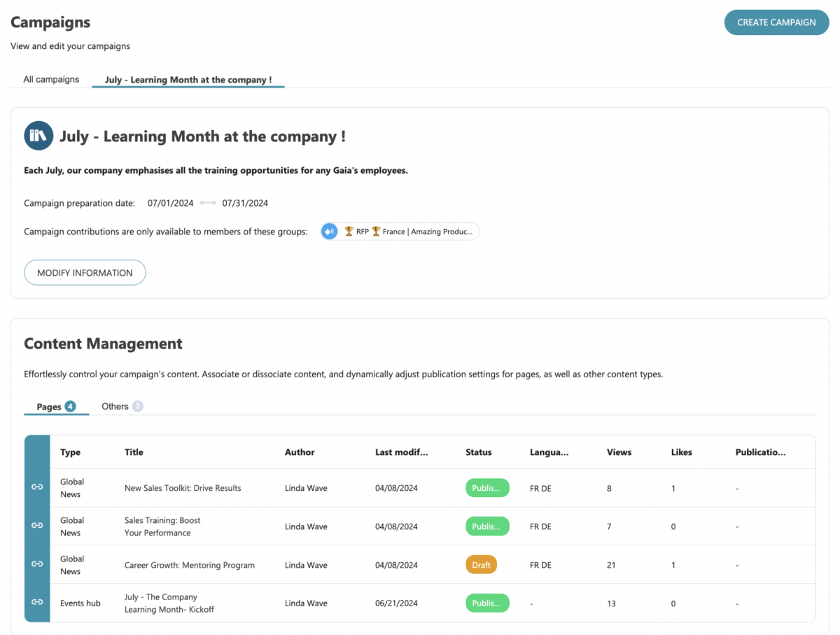Expand the truncated groups chip showing "Amazing Produc..."

pyautogui.click(x=434, y=231)
